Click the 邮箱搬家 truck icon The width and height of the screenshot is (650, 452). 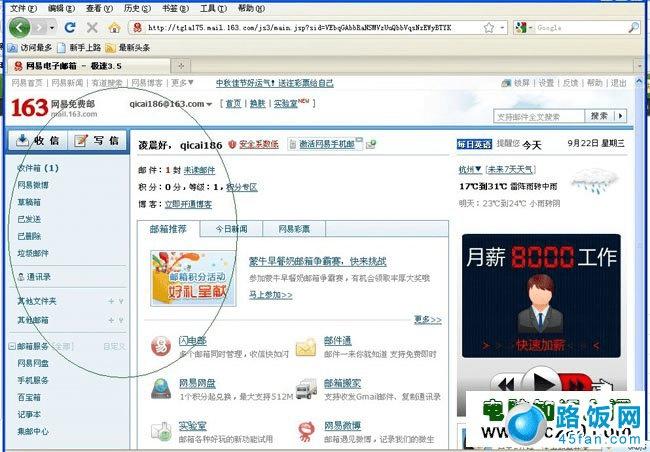(x=306, y=389)
